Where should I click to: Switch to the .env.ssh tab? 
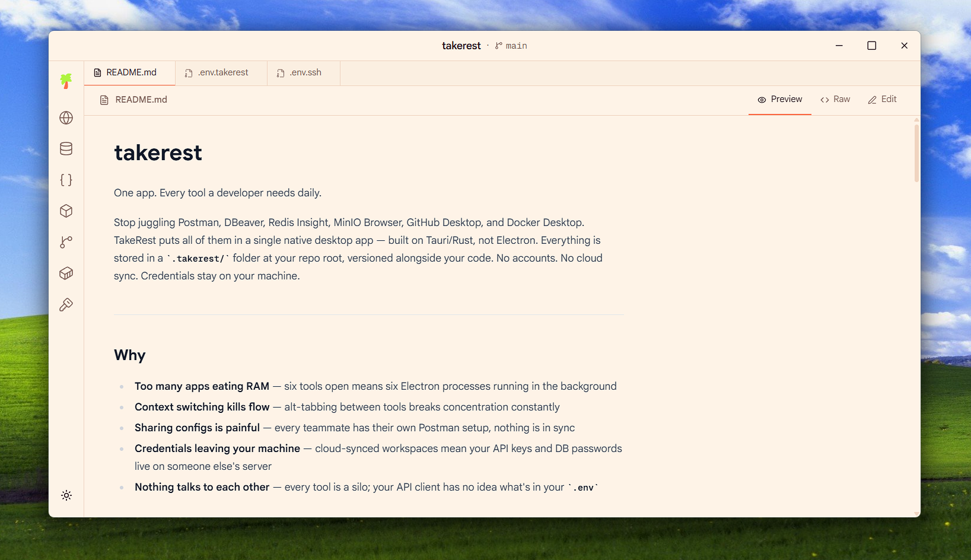(304, 73)
